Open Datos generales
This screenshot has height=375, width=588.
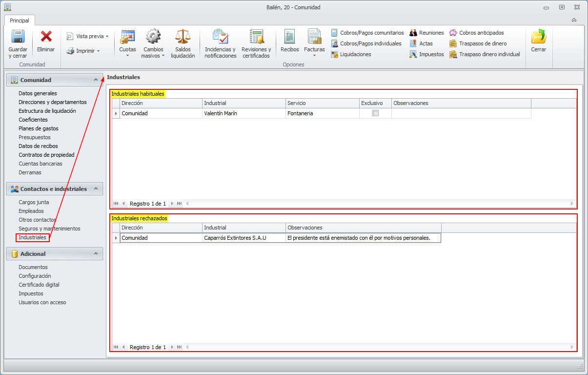(38, 93)
